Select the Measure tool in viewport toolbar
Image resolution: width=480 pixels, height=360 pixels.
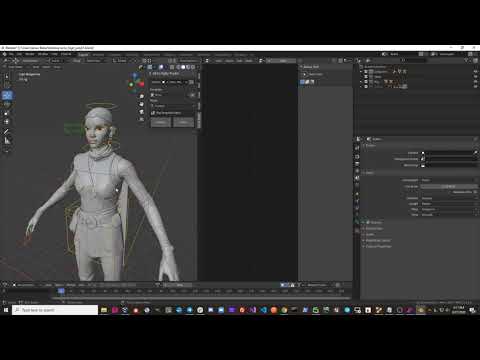tap(7, 140)
